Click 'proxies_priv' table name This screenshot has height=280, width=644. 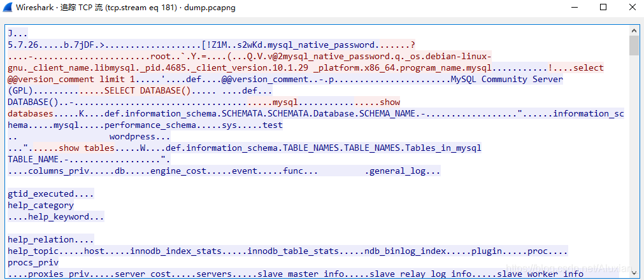pyautogui.click(x=59, y=274)
